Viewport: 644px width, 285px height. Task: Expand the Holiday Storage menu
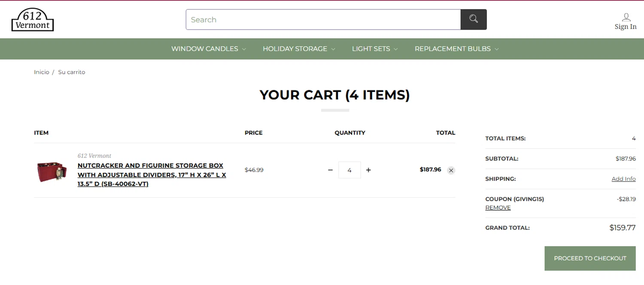coord(299,49)
